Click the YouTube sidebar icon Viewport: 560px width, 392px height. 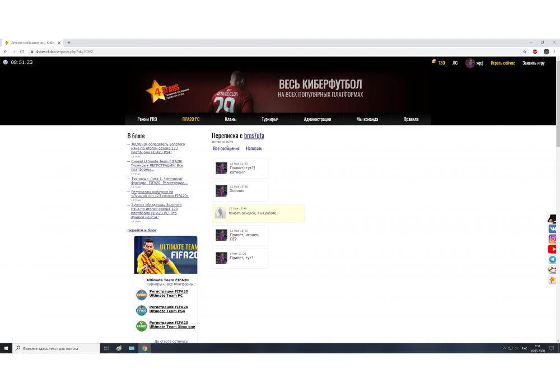(552, 249)
